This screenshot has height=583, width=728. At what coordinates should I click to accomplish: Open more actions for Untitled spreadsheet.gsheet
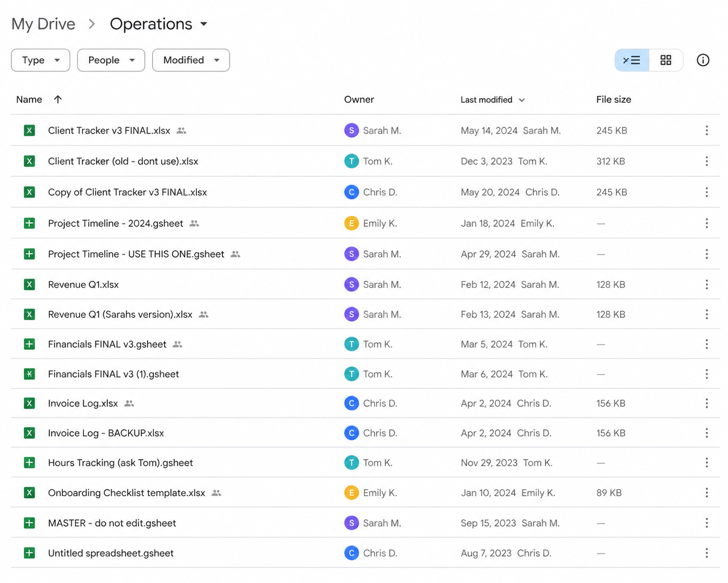pyautogui.click(x=706, y=553)
